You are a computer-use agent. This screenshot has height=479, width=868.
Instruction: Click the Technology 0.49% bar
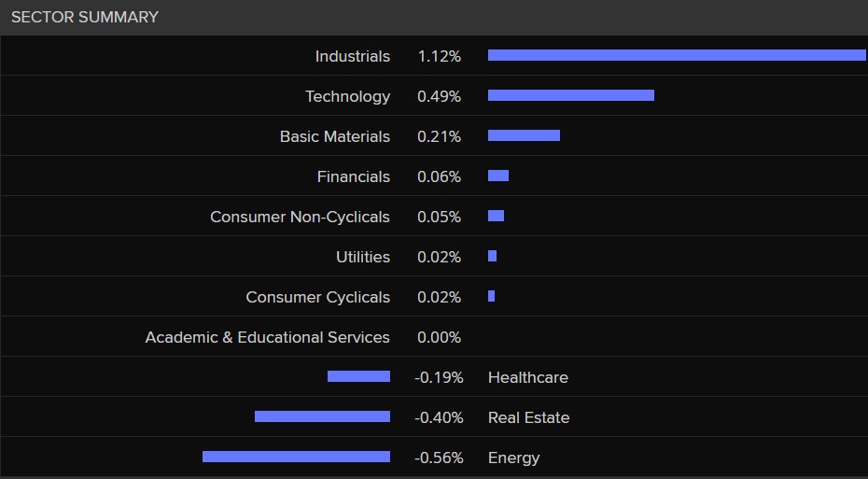click(x=570, y=95)
